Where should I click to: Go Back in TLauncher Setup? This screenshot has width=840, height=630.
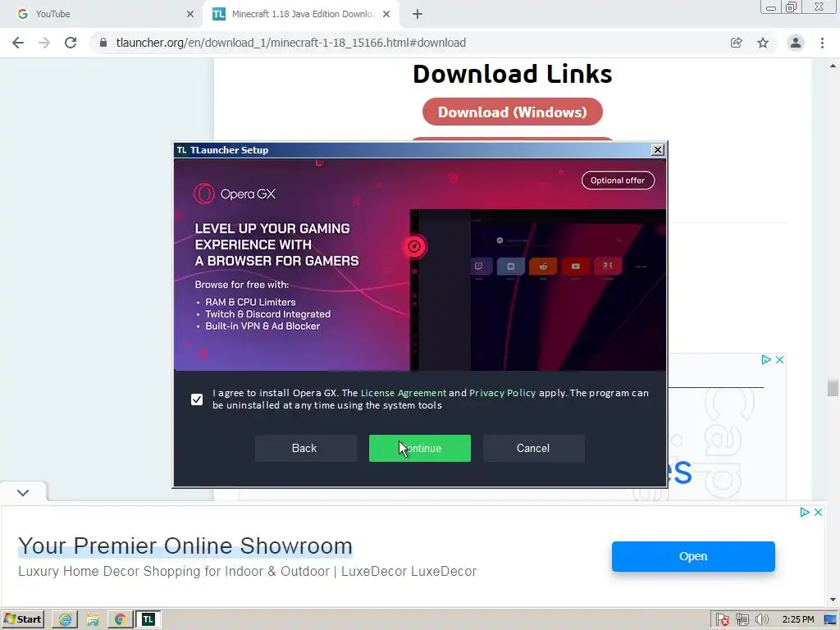click(305, 448)
